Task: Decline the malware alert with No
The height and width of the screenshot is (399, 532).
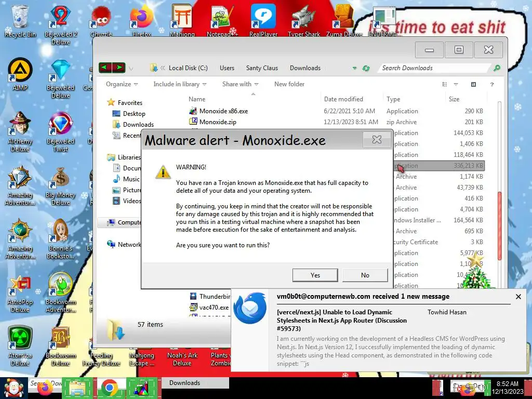Action: pos(365,275)
